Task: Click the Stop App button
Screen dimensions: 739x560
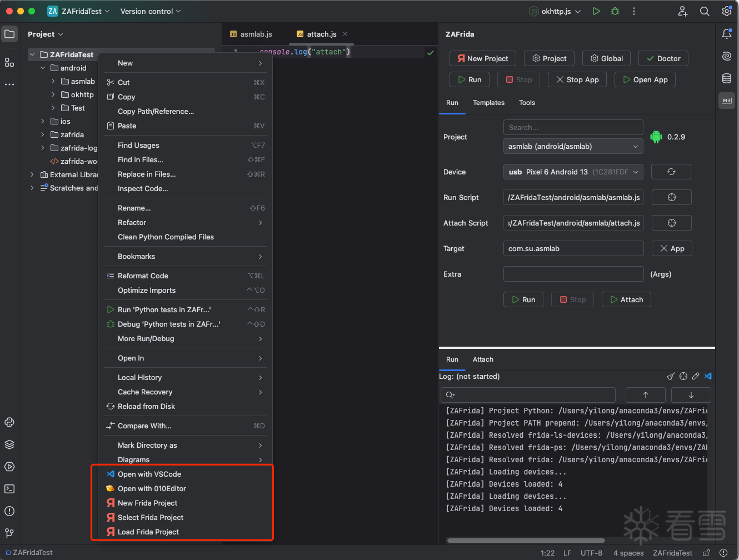Action: (577, 79)
